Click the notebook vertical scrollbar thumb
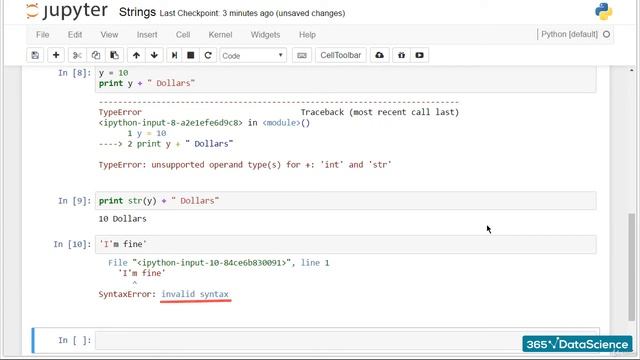 pos(631,267)
